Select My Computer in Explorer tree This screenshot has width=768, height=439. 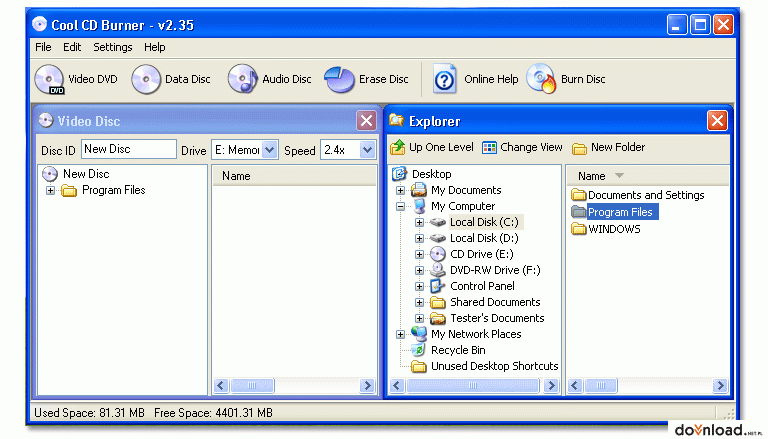[455, 206]
